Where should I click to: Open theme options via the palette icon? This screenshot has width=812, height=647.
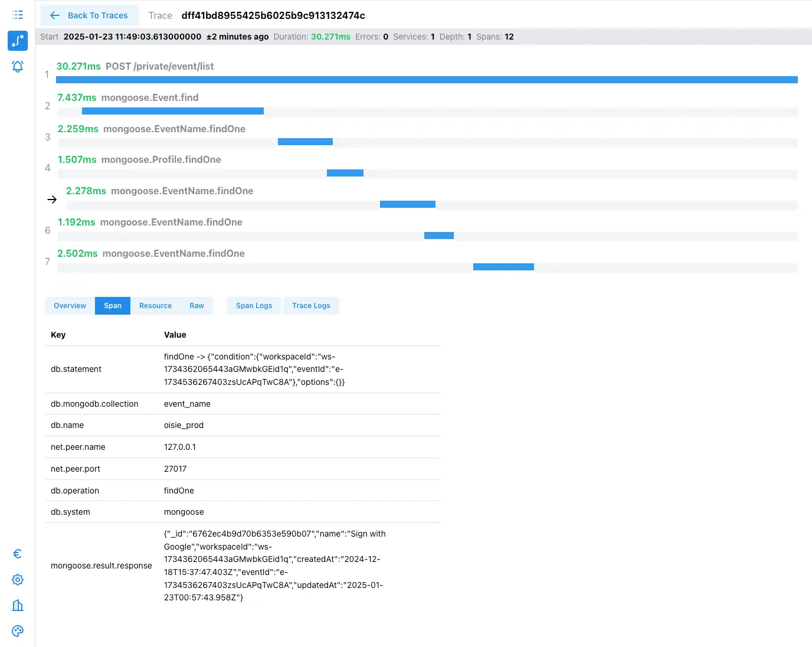(17, 630)
